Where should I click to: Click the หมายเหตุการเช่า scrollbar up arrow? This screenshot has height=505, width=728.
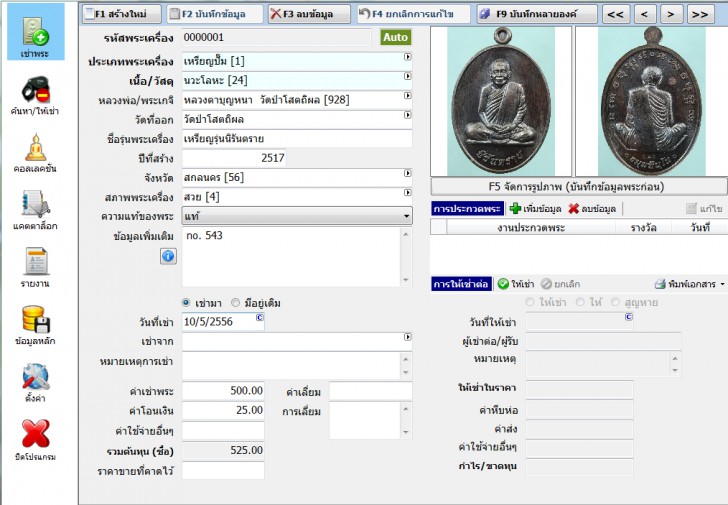coord(406,359)
